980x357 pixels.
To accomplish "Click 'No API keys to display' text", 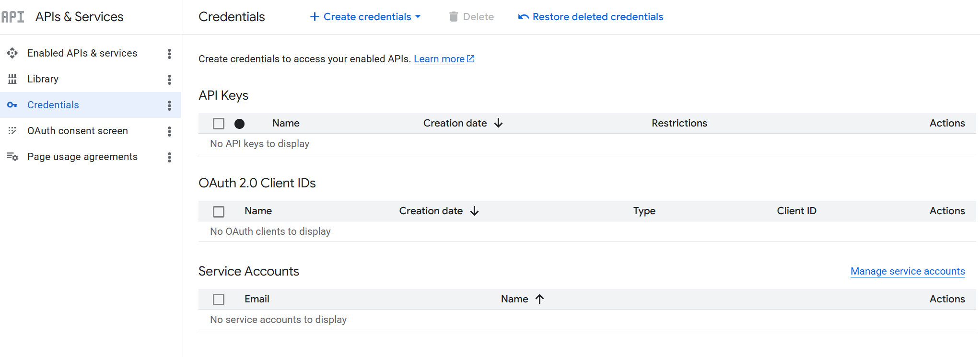I will [x=260, y=144].
